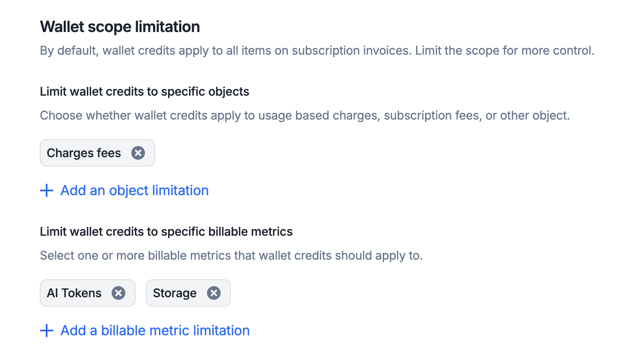This screenshot has height=363, width=644.
Task: Select the Charges fees chip label
Action: tap(84, 153)
